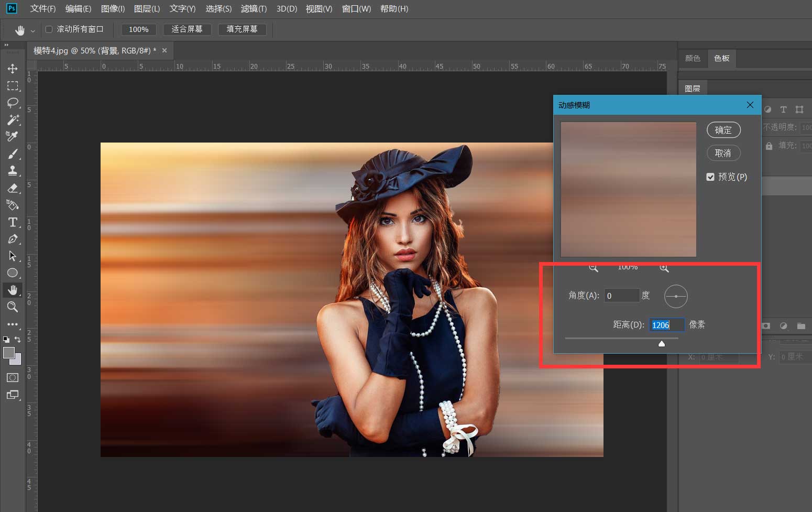Select the Zoom tool
Viewport: 812px width, 512px height.
tap(13, 307)
